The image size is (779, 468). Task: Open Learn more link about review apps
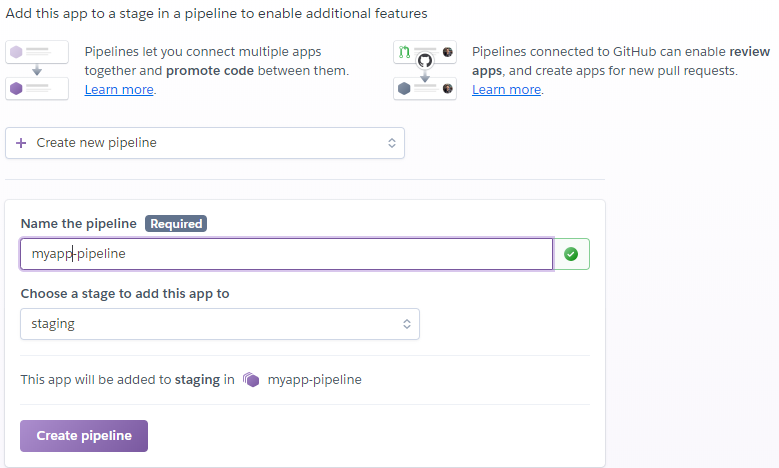click(506, 89)
